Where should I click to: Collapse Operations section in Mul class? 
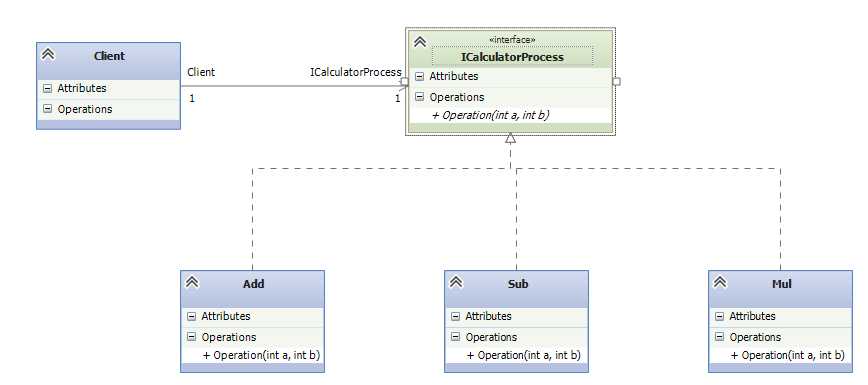tap(720, 337)
